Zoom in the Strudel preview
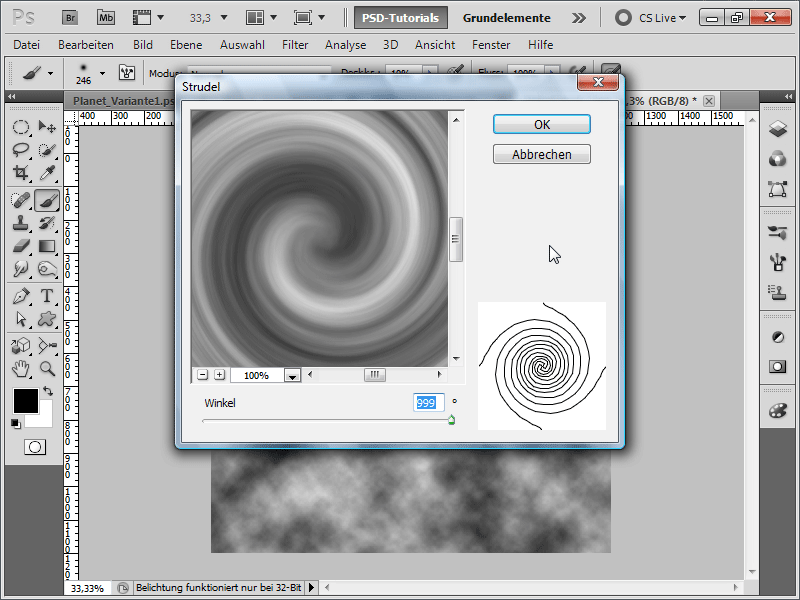 click(x=219, y=375)
